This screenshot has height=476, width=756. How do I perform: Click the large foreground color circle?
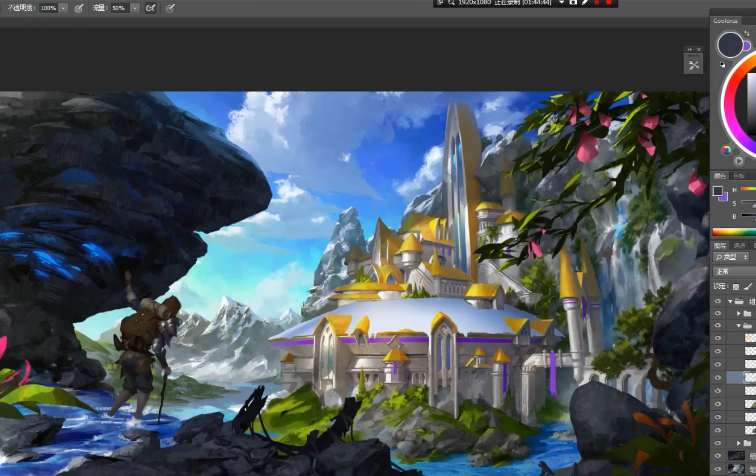click(730, 45)
